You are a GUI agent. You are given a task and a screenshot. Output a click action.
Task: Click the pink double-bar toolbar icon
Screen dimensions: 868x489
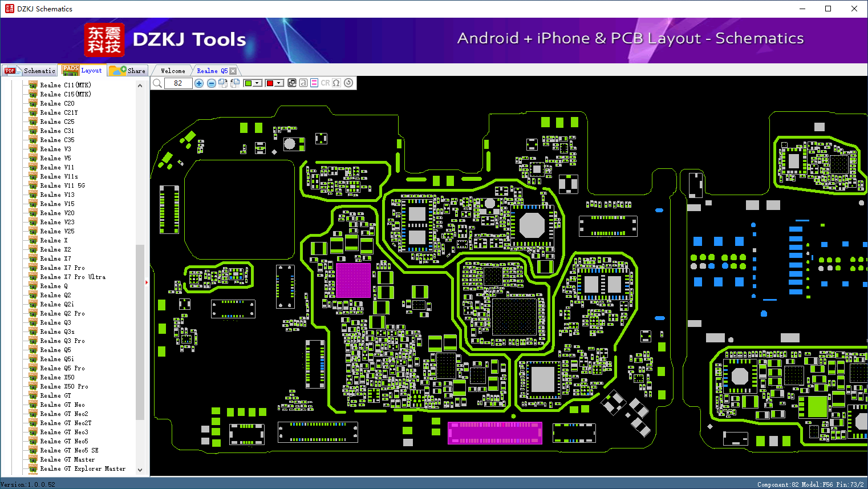tap(314, 83)
